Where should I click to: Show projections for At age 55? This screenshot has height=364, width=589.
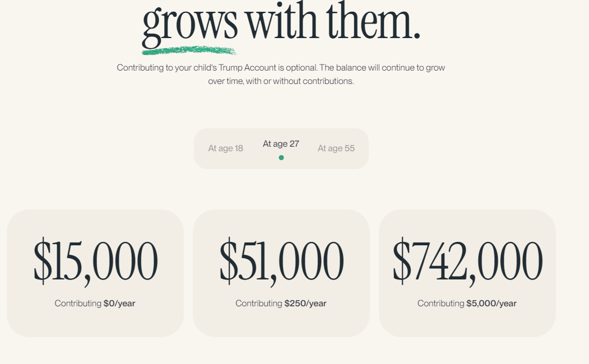pyautogui.click(x=336, y=148)
